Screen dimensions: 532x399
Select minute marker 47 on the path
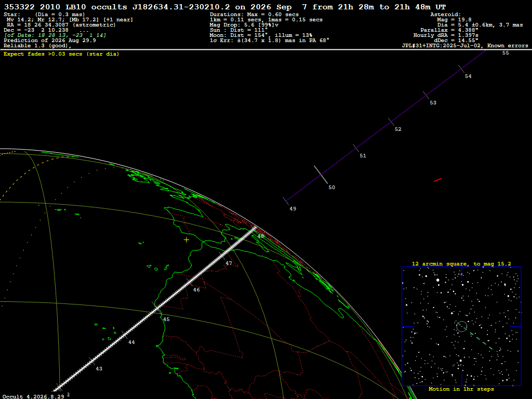pos(229,263)
